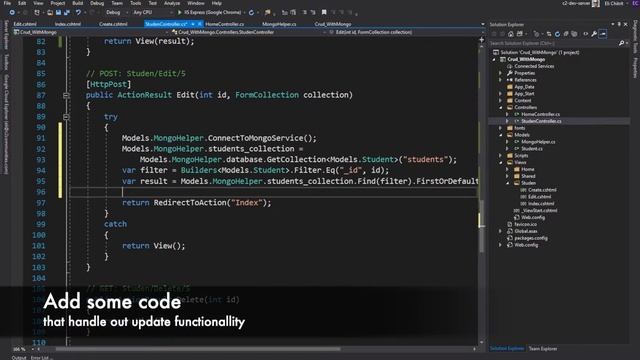Expand the References node in Solution Explorer
The image size is (640, 360).
501,80
